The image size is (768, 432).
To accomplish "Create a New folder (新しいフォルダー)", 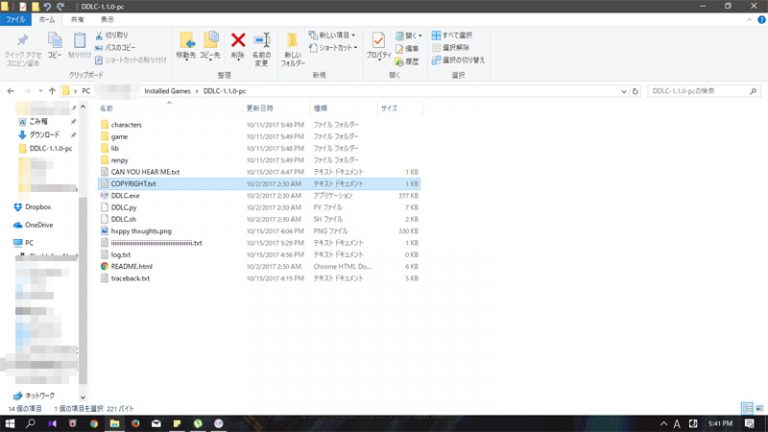I will point(293,49).
